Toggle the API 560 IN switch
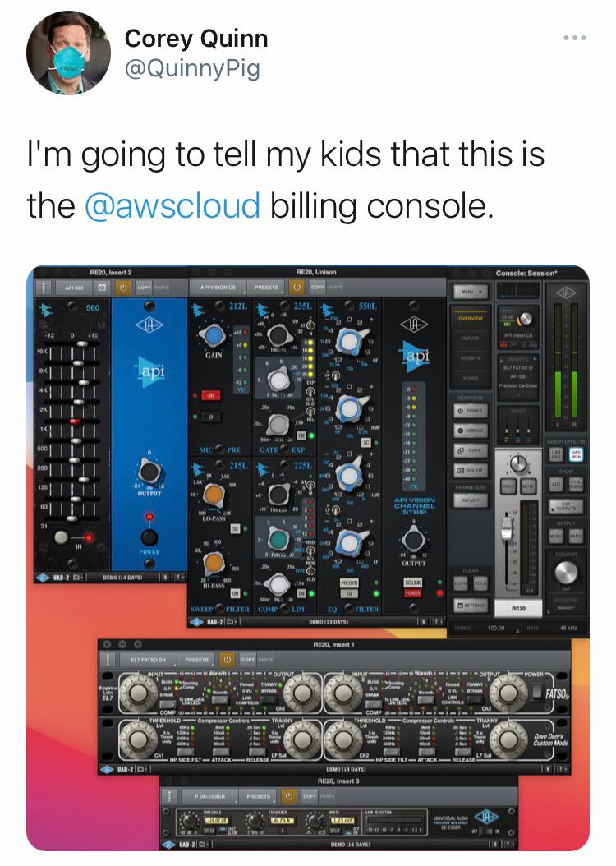Image resolution: width=616 pixels, height=866 pixels. (62, 537)
